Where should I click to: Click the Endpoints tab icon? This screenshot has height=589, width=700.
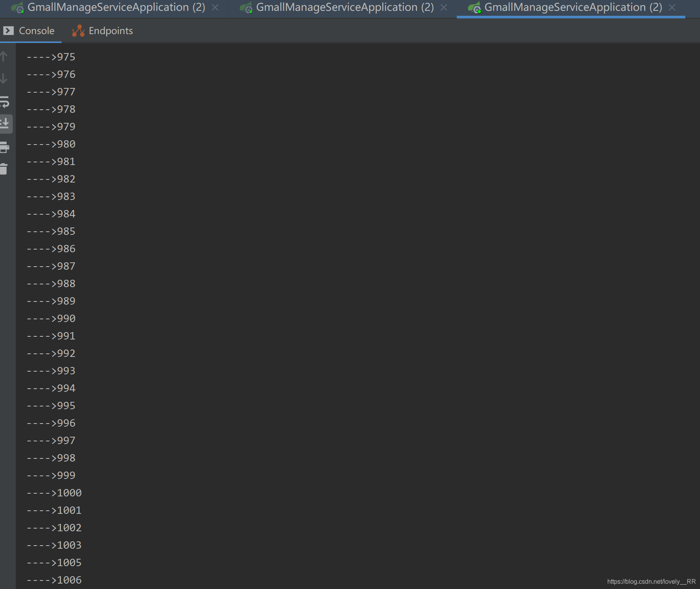(78, 31)
